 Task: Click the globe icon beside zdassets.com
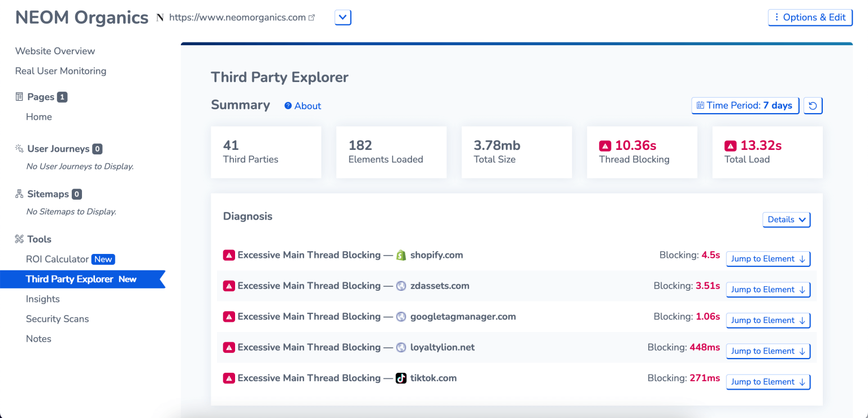401,286
